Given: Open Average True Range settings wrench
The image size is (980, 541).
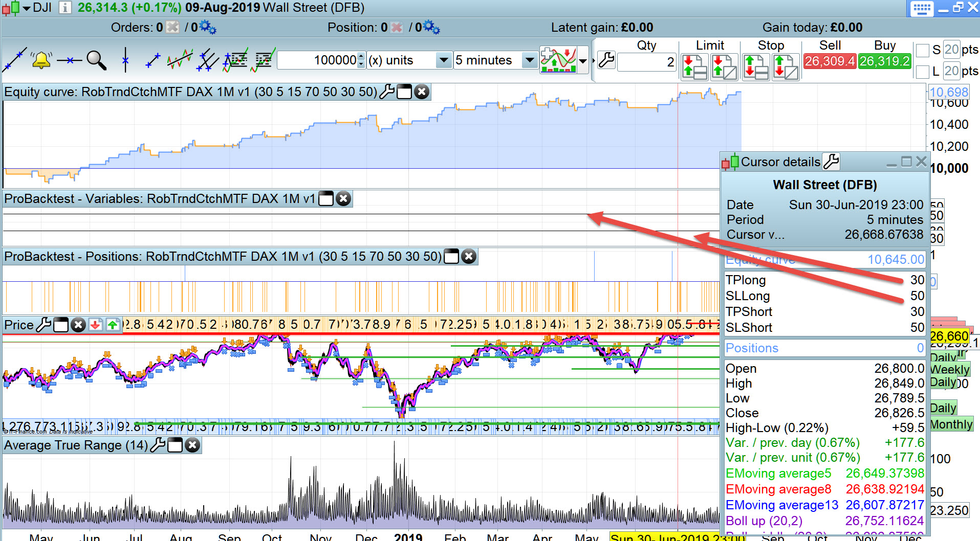Looking at the screenshot, I should pyautogui.click(x=158, y=445).
